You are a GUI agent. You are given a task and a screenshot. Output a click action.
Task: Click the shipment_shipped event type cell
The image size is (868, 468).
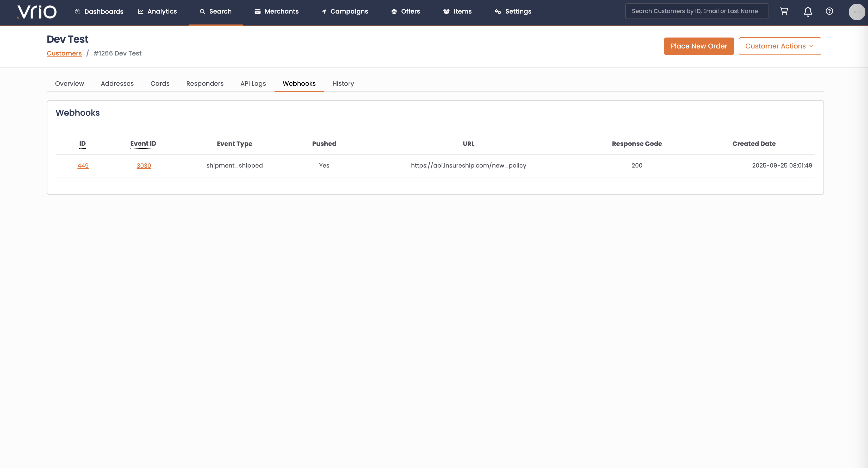(x=234, y=165)
